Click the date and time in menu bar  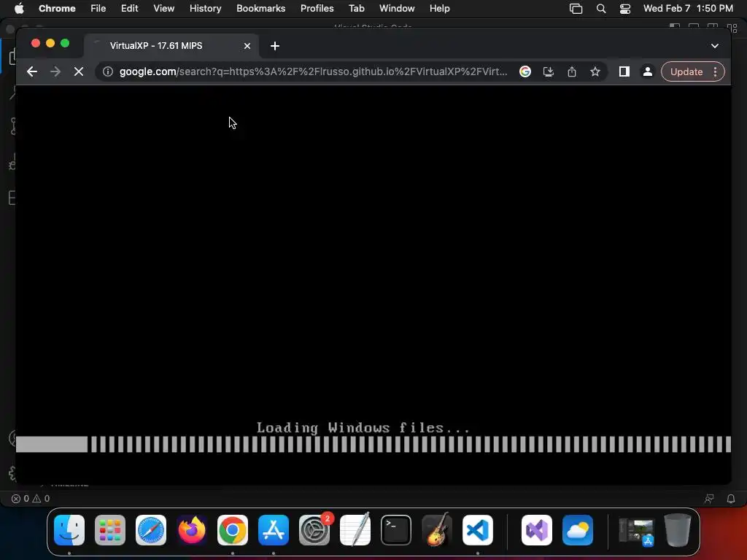[688, 8]
